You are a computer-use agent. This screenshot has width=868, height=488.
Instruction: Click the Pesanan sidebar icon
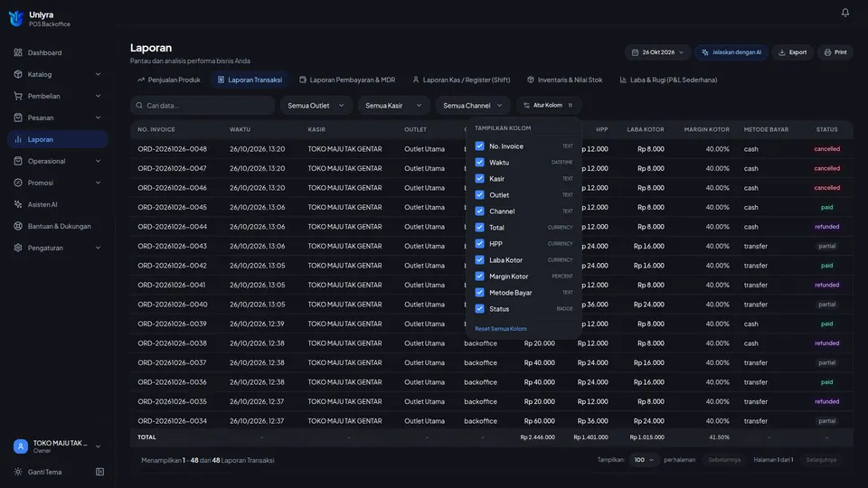tap(18, 117)
